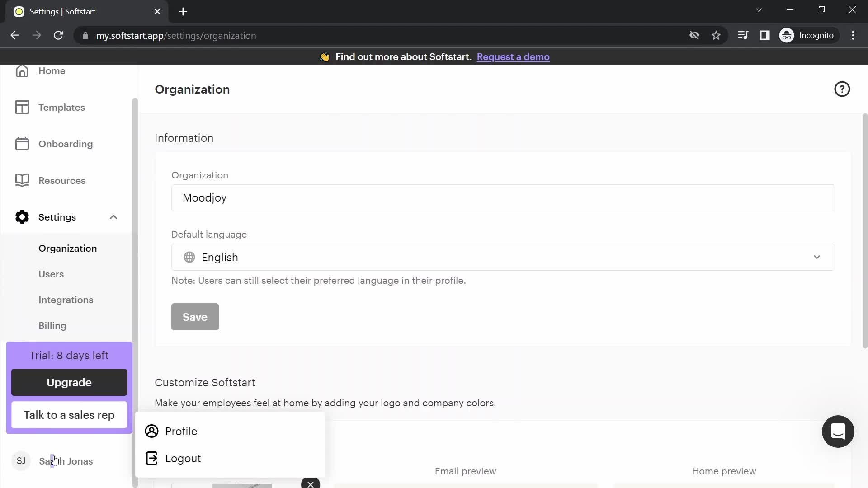Click the Profile menu icon
The width and height of the screenshot is (868, 488).
pyautogui.click(x=151, y=432)
